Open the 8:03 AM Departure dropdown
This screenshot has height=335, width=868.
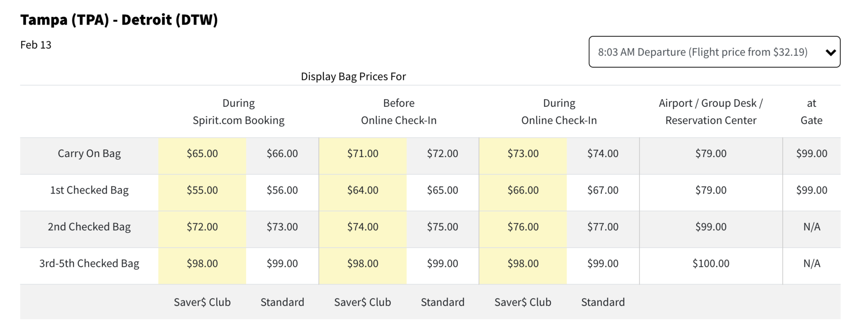[703, 52]
